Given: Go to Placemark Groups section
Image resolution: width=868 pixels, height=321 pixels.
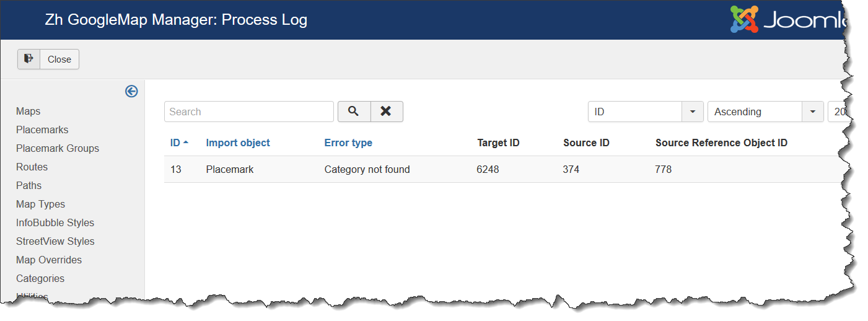Looking at the screenshot, I should point(58,149).
